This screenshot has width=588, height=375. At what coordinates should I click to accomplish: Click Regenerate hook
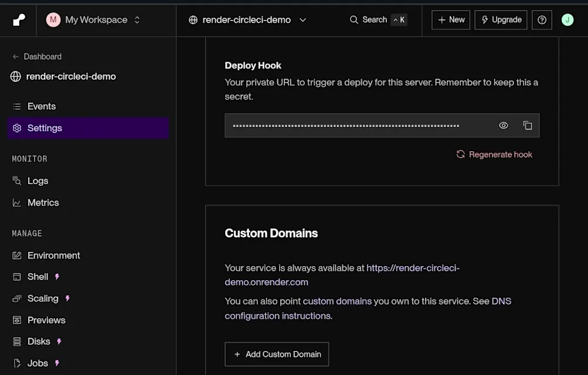(494, 154)
